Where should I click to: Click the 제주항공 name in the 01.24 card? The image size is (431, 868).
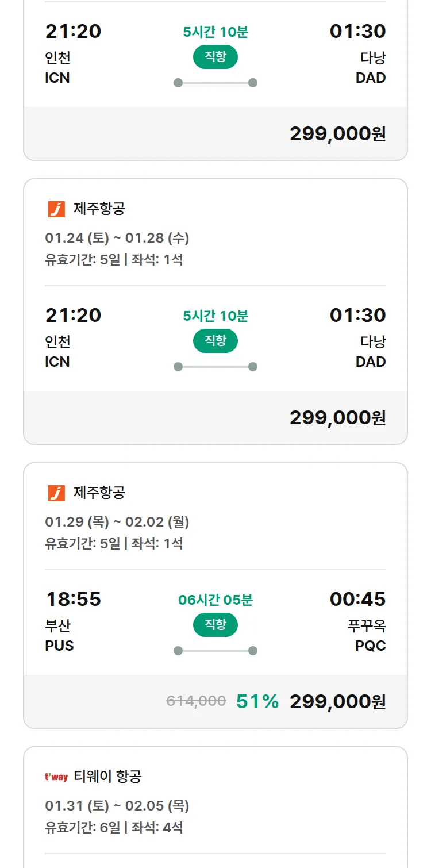click(99, 209)
